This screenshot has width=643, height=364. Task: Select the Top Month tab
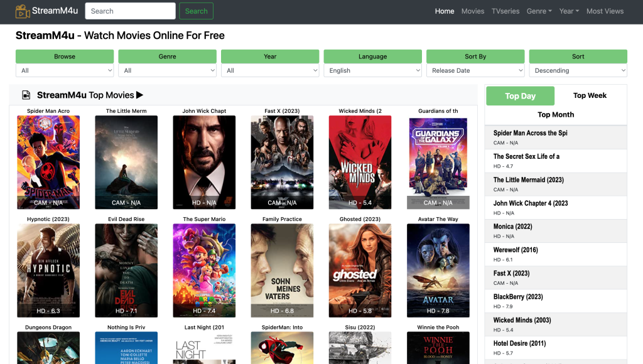click(x=555, y=114)
